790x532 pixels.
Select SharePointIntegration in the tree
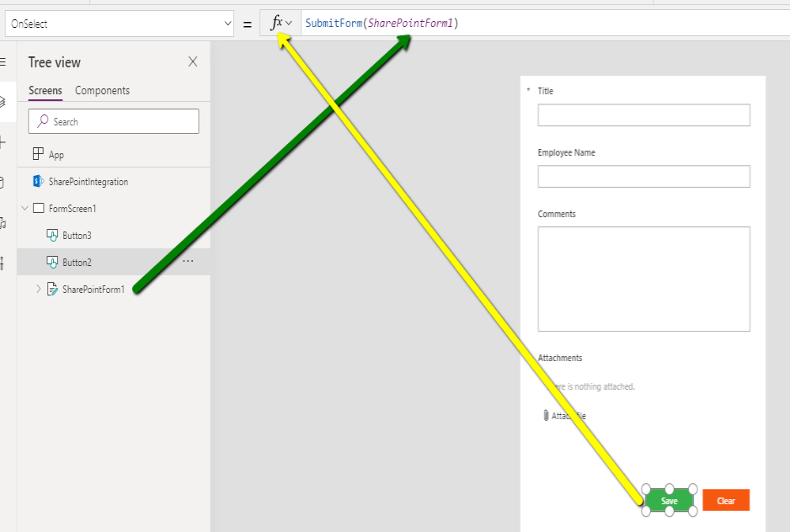tap(114, 181)
